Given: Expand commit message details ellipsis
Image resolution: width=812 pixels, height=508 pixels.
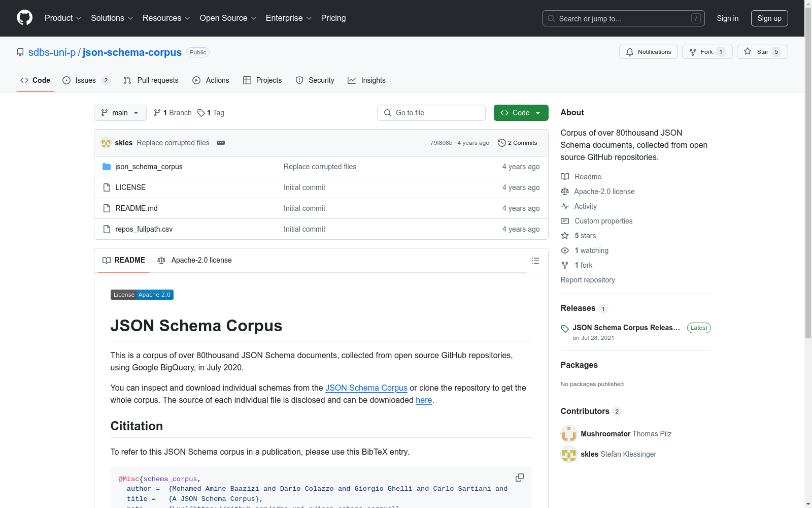Looking at the screenshot, I should 221,143.
